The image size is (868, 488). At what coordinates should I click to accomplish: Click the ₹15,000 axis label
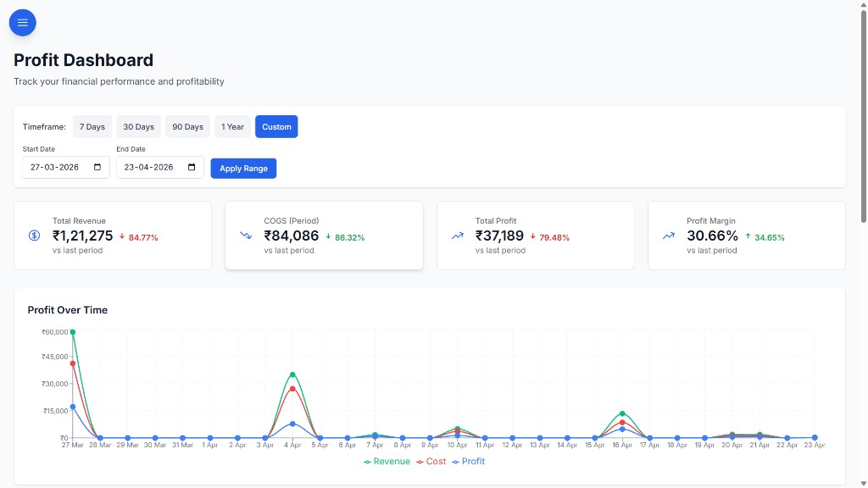pos(55,411)
